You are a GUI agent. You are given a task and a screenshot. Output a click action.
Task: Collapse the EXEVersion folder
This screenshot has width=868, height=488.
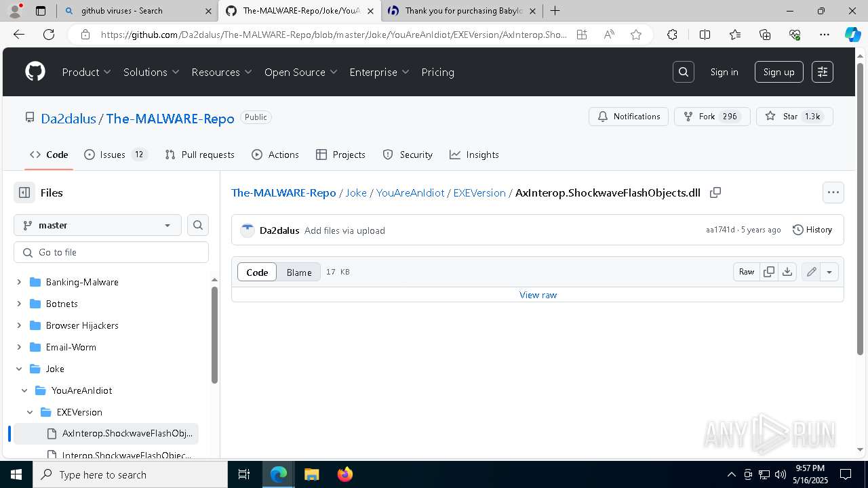tap(30, 412)
